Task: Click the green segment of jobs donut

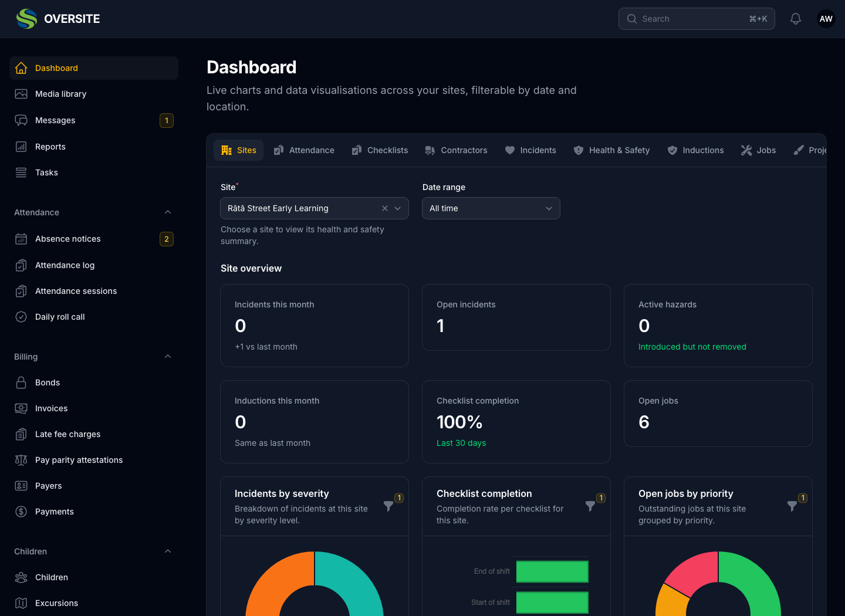Action: click(754, 581)
